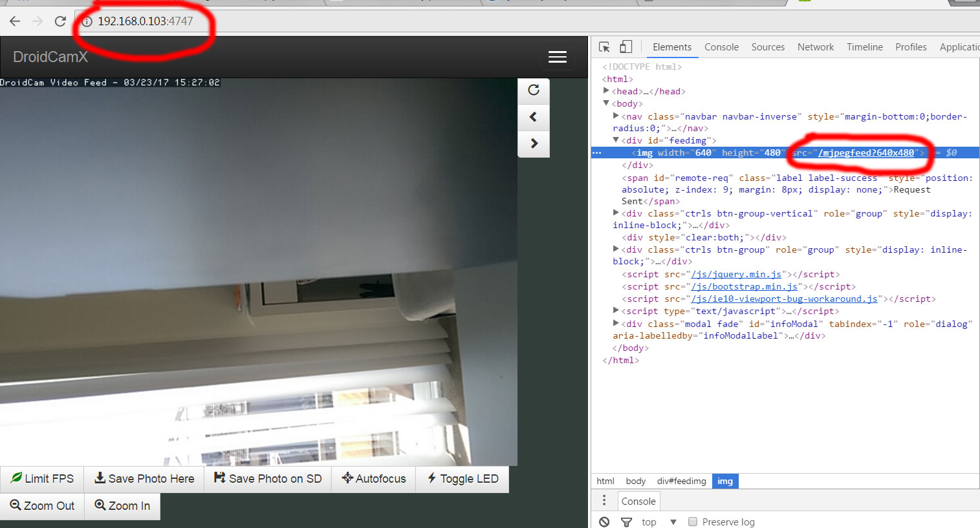
Task: Collapse the div id feedimg node
Action: point(616,140)
